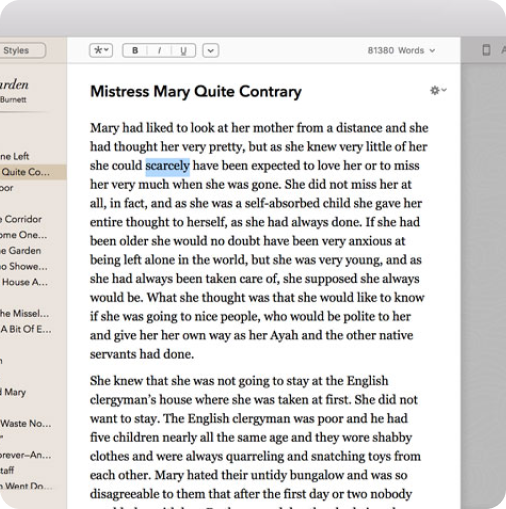Open the asterisk paragraph styles menu

(101, 51)
